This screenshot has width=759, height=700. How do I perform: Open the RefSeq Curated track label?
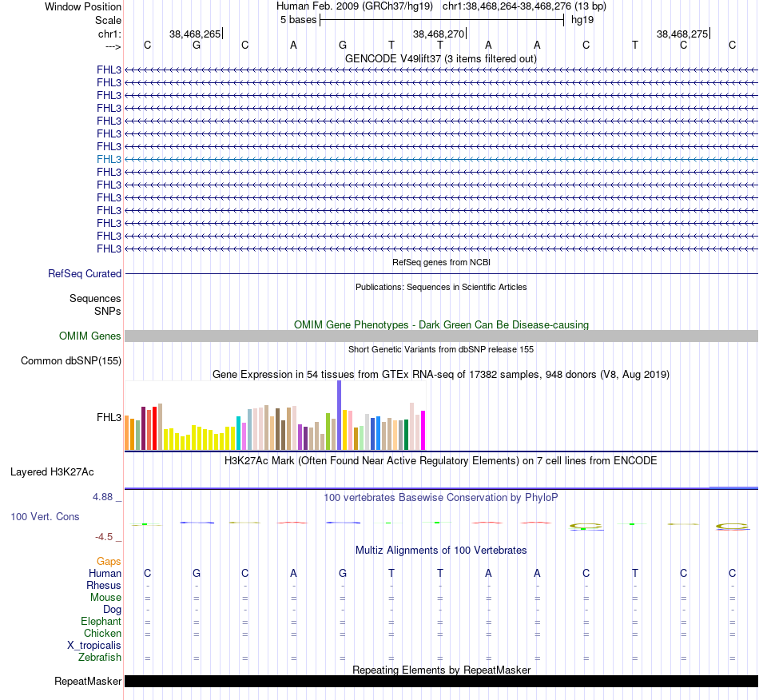(x=85, y=273)
